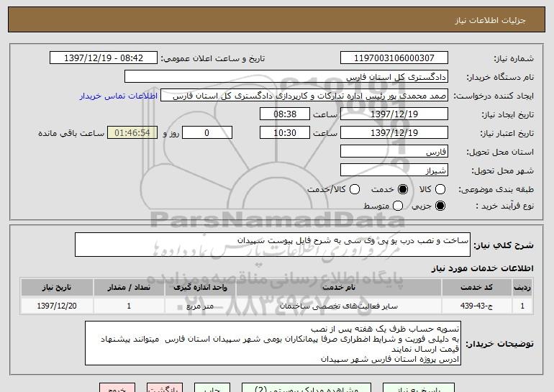
Task: Click the delivery city field شیراز
Action: point(394,170)
